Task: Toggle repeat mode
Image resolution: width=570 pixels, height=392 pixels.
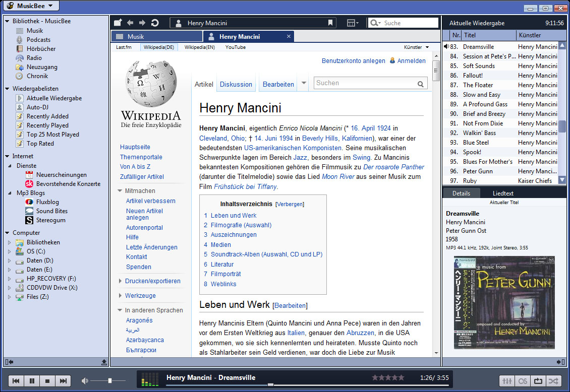Action: pos(538,381)
